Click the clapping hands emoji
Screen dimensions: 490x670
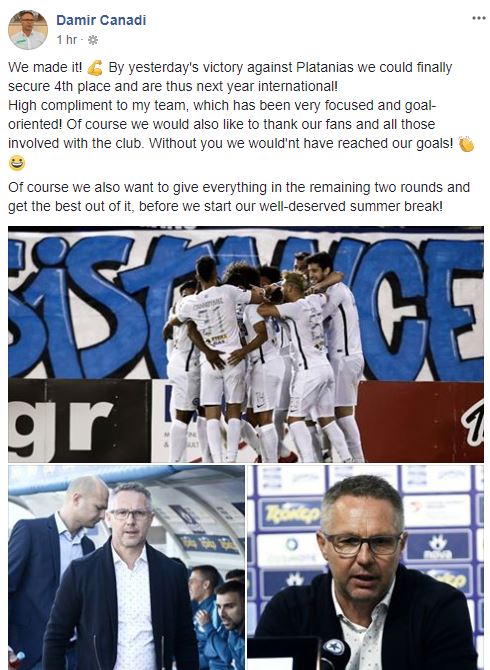coord(466,144)
